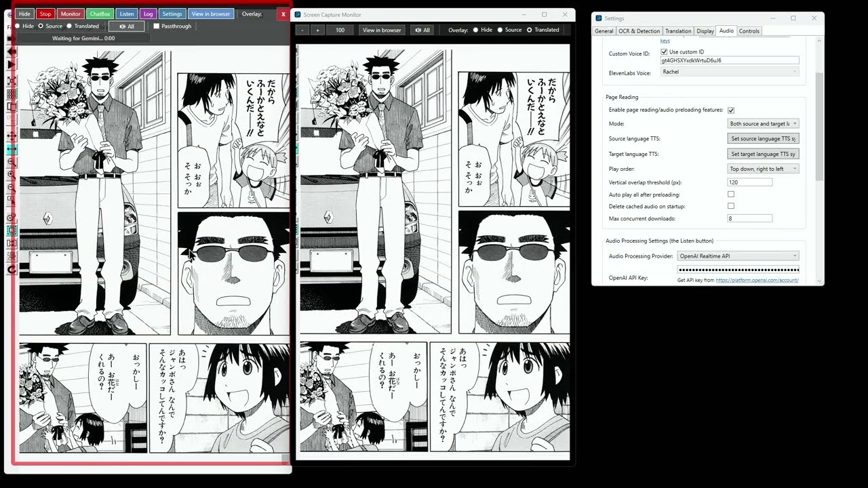
Task: Click the Settings window vertical scrollbar
Action: (820, 125)
